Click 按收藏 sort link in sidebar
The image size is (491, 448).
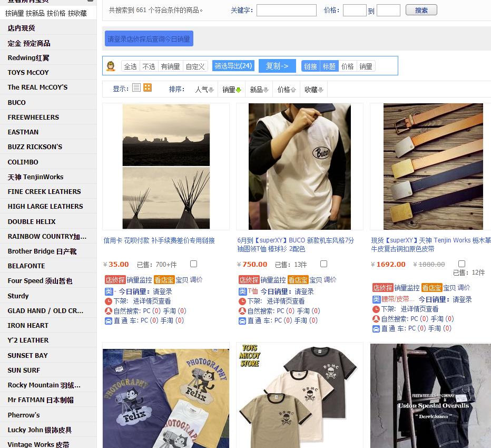(77, 13)
